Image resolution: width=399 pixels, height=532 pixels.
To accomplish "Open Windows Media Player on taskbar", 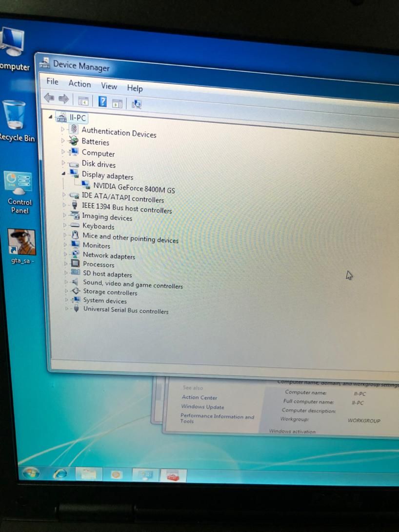I will coord(116,474).
